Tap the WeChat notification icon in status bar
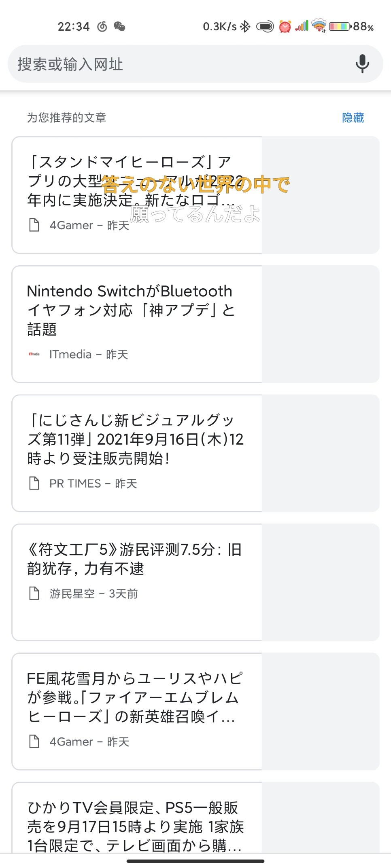The image size is (391, 868). (x=119, y=27)
